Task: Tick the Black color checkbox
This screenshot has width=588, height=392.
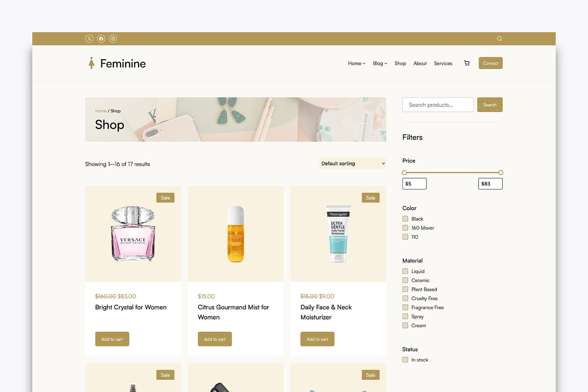Action: coord(405,219)
